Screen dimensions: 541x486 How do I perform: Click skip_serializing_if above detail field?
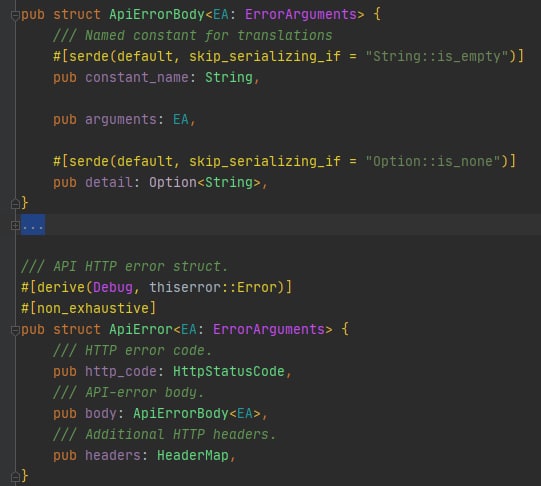(x=265, y=161)
